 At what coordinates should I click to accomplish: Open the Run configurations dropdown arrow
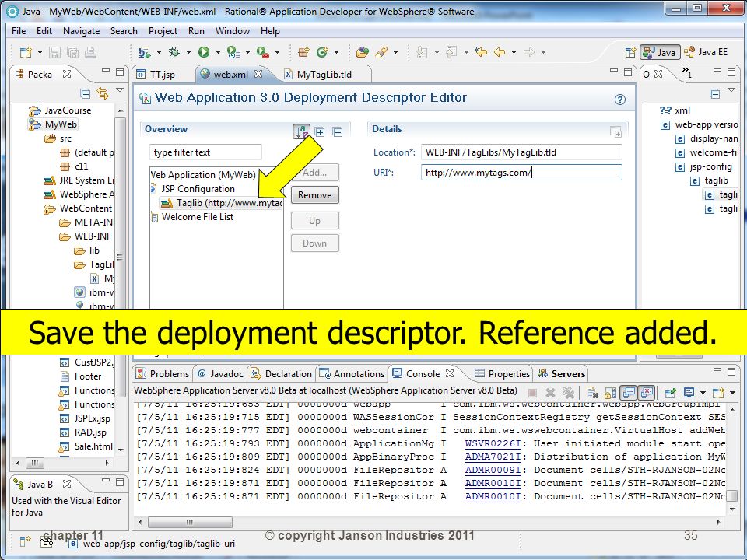[218, 52]
